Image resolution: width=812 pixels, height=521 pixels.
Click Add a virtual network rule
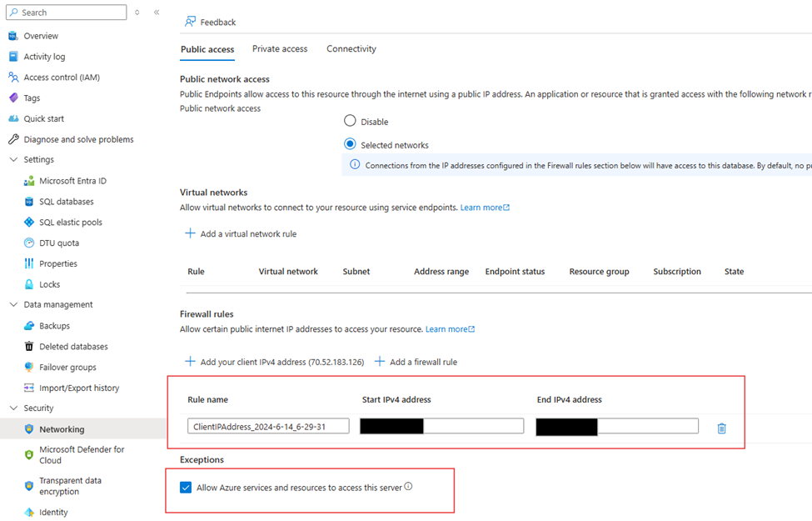coord(241,233)
